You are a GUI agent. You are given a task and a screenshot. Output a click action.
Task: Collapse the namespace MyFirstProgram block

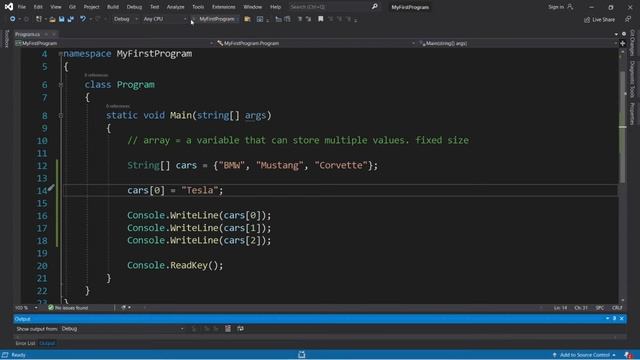click(60, 53)
